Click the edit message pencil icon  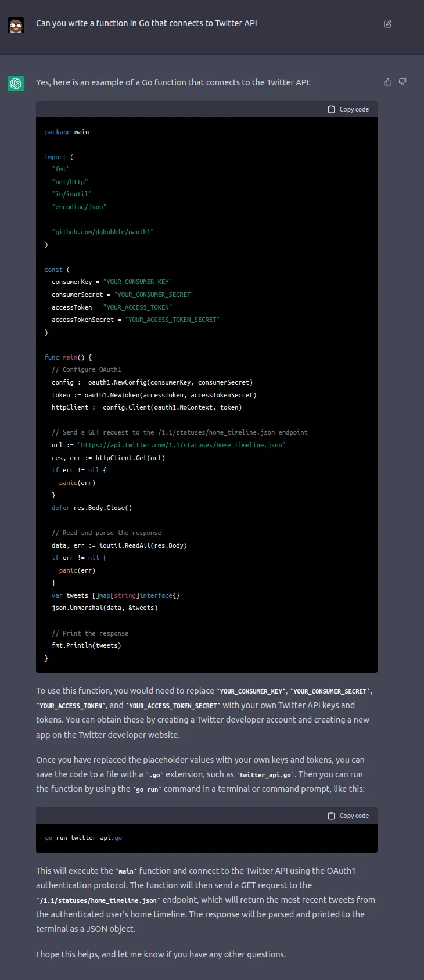pos(387,24)
